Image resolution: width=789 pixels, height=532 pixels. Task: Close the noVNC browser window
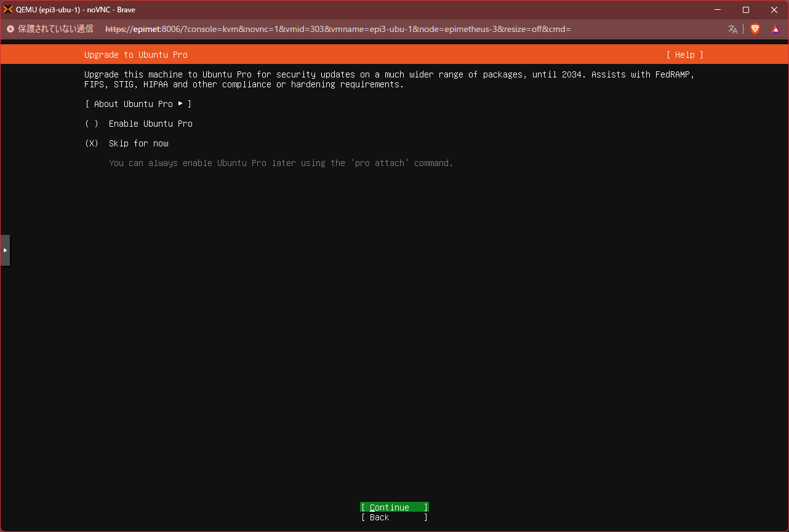coord(774,10)
